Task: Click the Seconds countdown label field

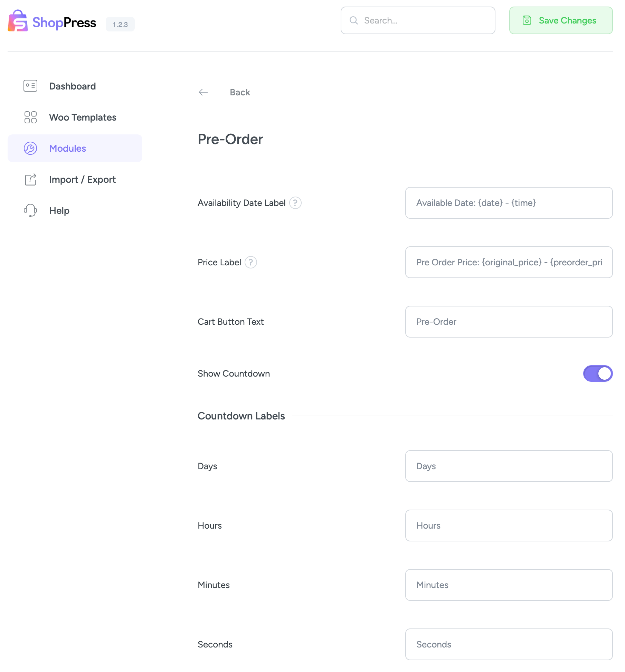Action: (508, 644)
